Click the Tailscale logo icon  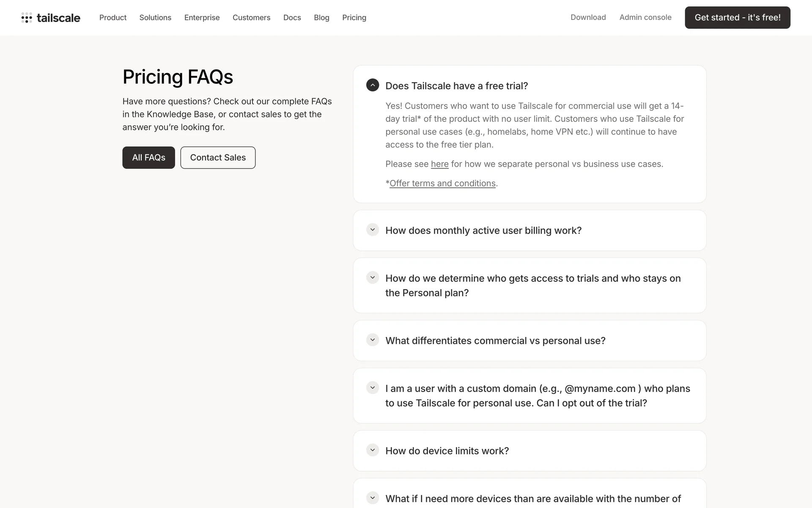click(x=27, y=18)
